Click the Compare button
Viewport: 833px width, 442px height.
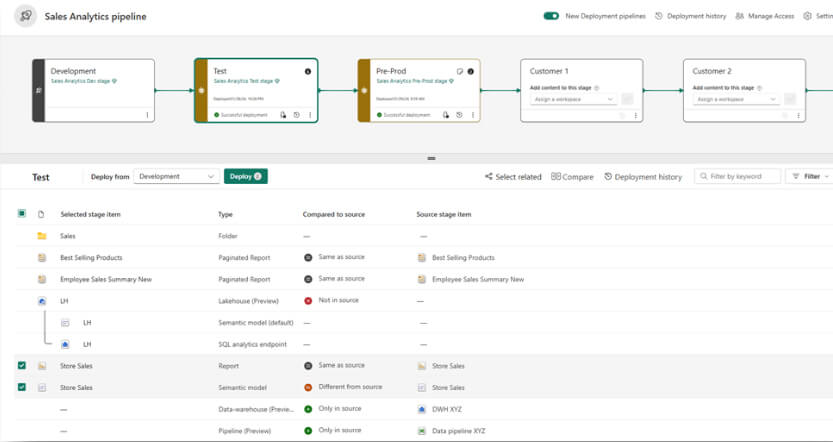coord(572,177)
